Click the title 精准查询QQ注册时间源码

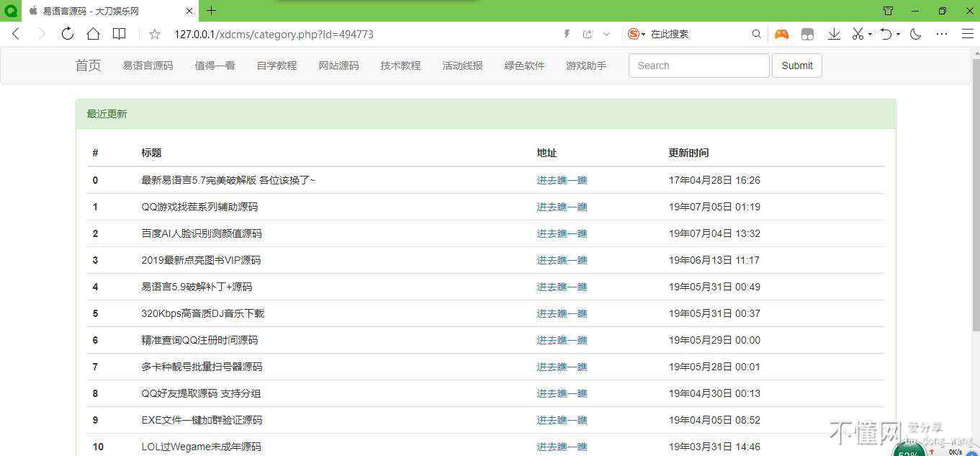[199, 340]
